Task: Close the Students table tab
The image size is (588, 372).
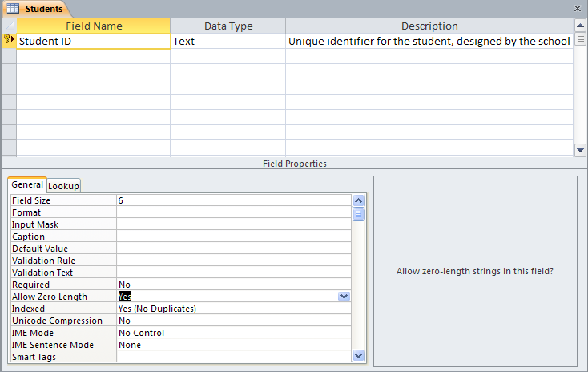Action: point(578,8)
